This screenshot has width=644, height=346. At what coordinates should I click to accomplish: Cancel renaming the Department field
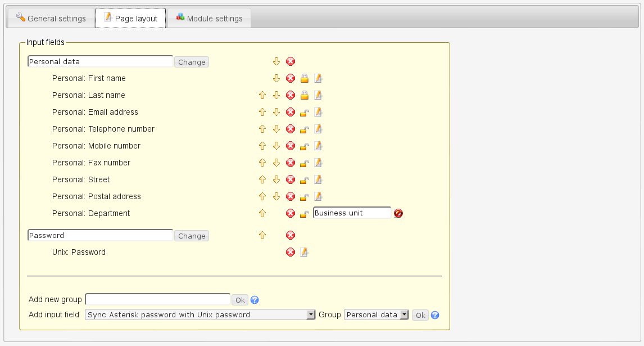(x=398, y=213)
